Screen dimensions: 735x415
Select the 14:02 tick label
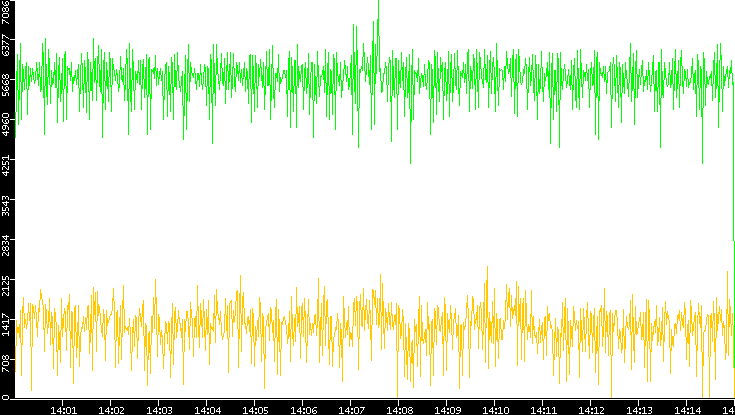111,410
